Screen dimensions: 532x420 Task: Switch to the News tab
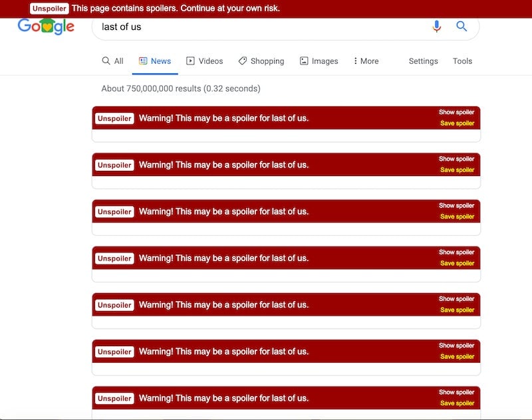[x=156, y=60]
